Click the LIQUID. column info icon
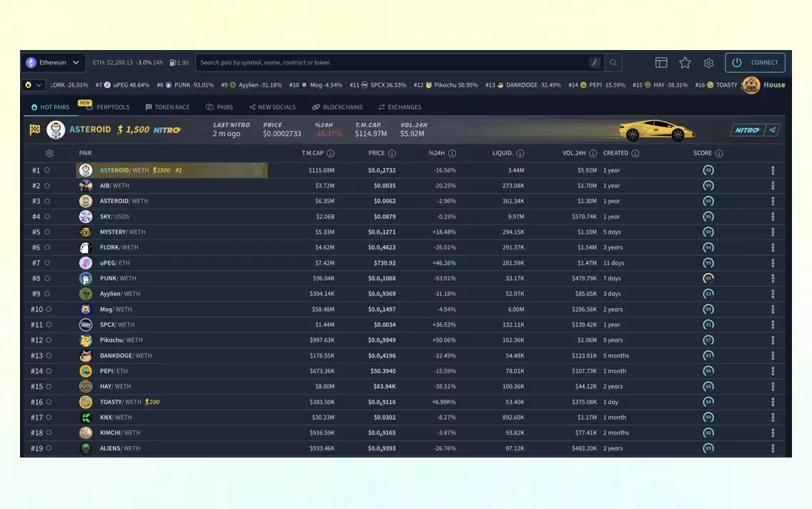The image size is (812, 509). (520, 153)
